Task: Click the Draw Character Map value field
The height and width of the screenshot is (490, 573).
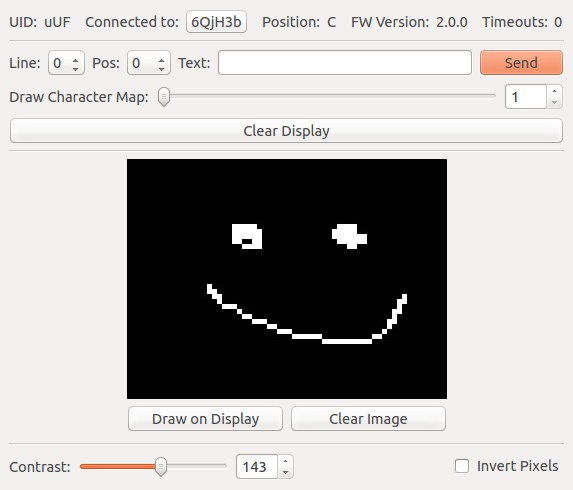Action: [526, 97]
